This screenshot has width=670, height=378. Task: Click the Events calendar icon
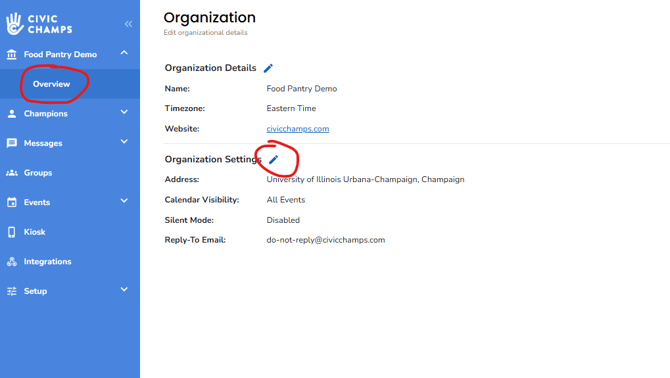12,202
